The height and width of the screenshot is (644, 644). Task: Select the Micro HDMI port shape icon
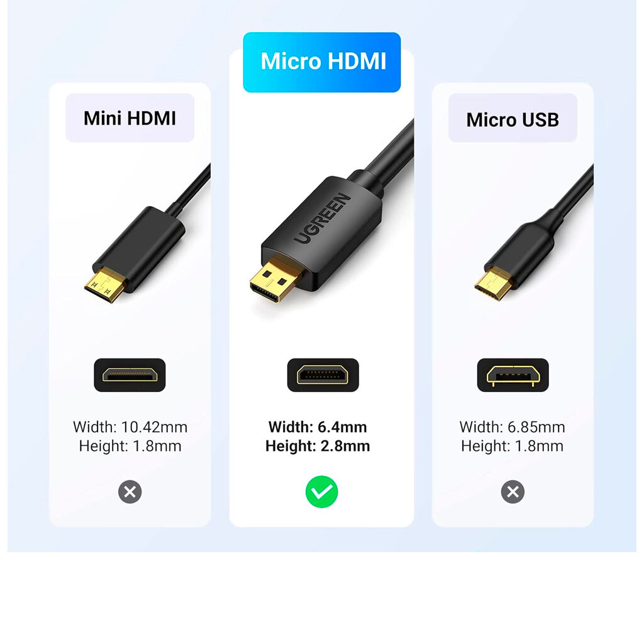pyautogui.click(x=323, y=375)
